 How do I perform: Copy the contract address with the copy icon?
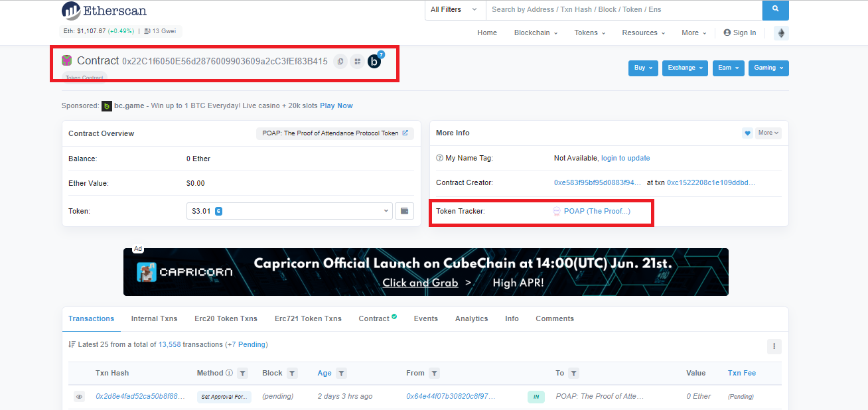pyautogui.click(x=340, y=62)
